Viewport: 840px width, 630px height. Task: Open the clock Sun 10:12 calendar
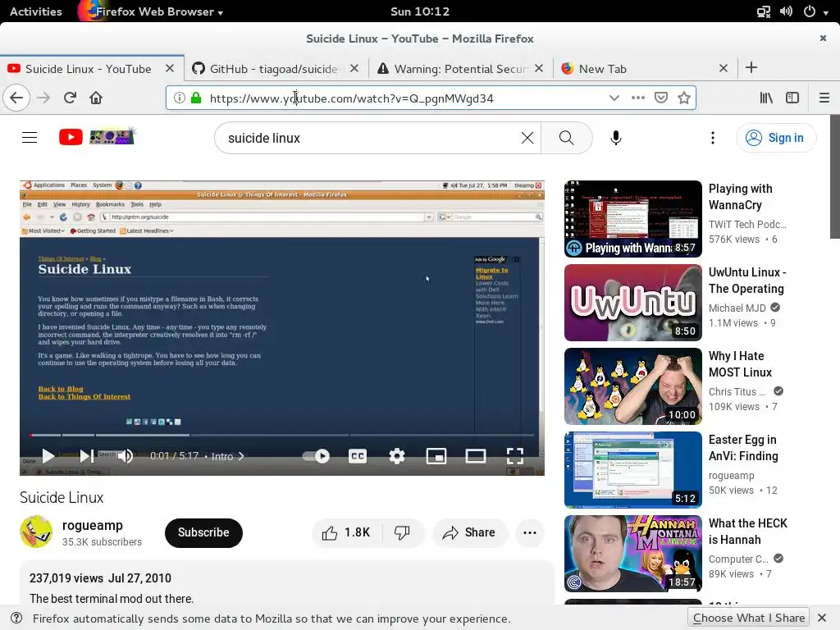[420, 11]
